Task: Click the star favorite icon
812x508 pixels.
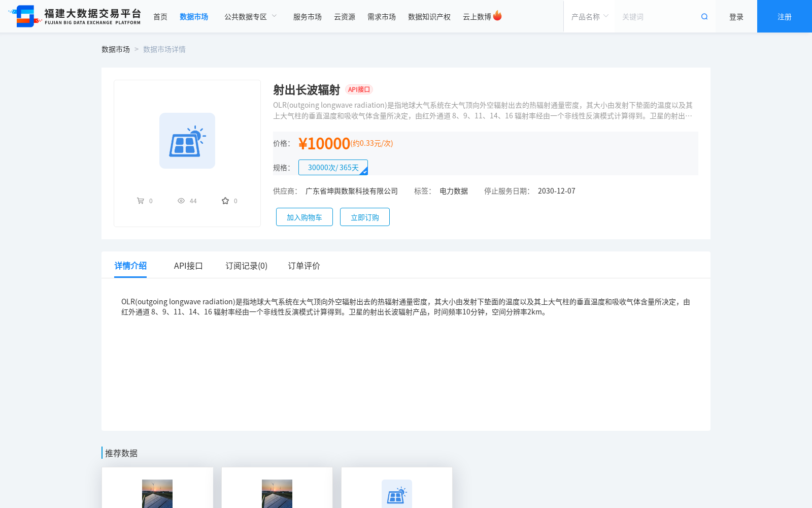Action: click(225, 201)
